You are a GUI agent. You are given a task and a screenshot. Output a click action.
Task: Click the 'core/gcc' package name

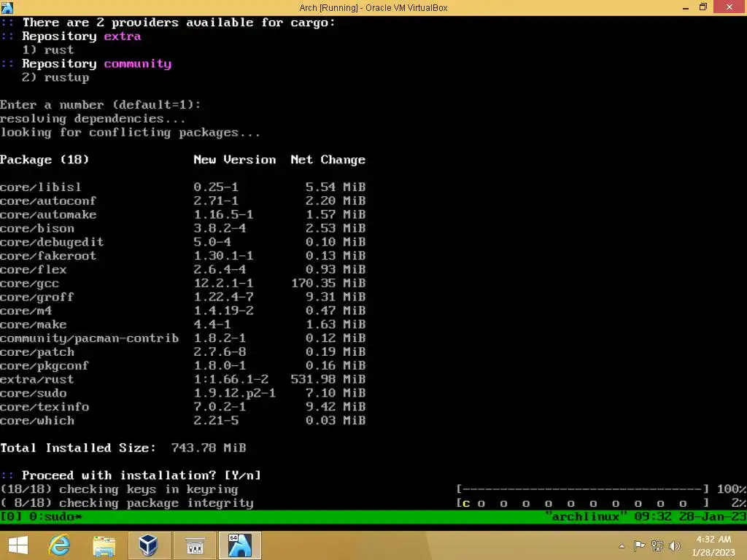point(29,284)
